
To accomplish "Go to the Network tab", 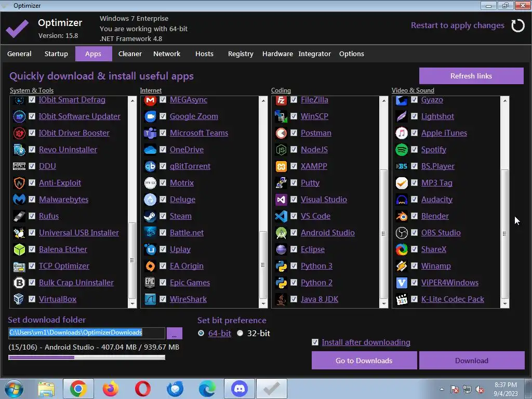I will pos(167,54).
